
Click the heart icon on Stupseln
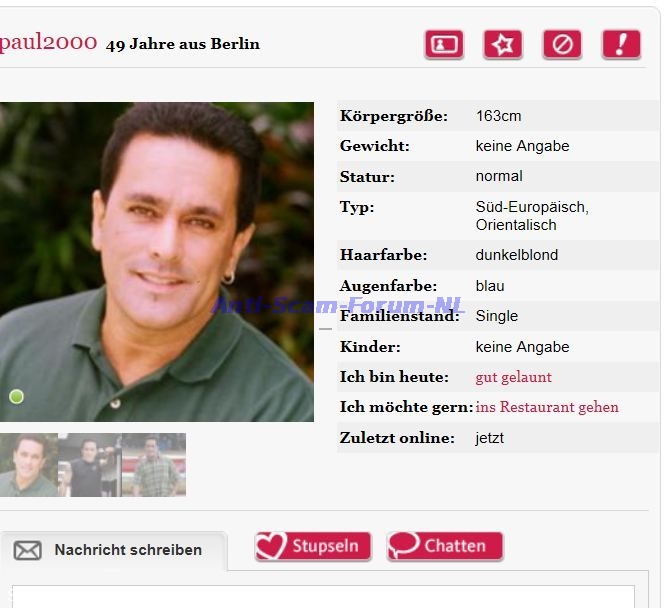click(271, 546)
